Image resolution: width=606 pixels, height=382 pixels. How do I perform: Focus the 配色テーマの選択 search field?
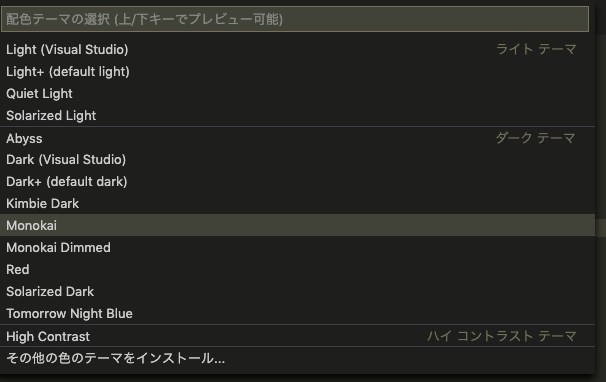(x=295, y=19)
